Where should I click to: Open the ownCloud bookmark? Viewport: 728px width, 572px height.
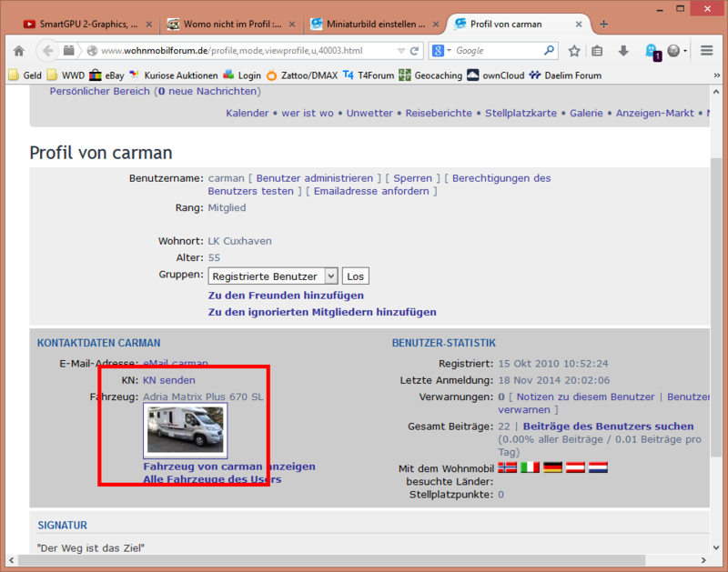point(495,75)
